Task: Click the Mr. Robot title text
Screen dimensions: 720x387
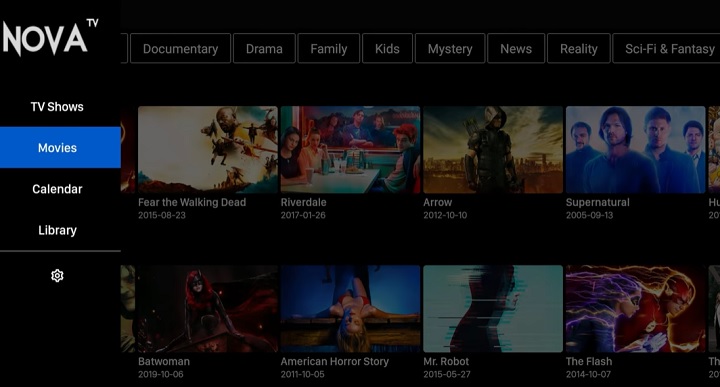Action: (446, 361)
